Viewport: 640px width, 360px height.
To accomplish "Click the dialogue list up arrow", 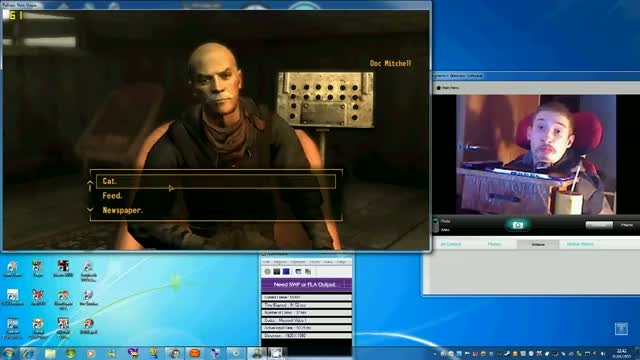I will (90, 185).
